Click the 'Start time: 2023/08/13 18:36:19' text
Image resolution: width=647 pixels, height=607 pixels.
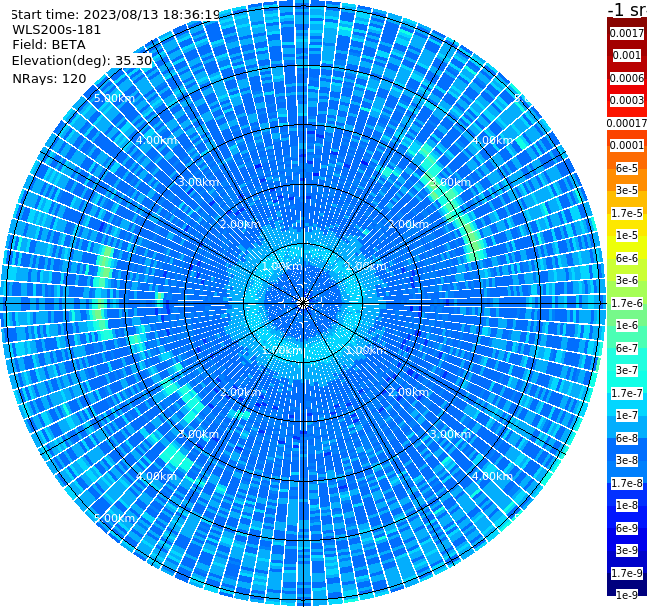click(x=116, y=14)
